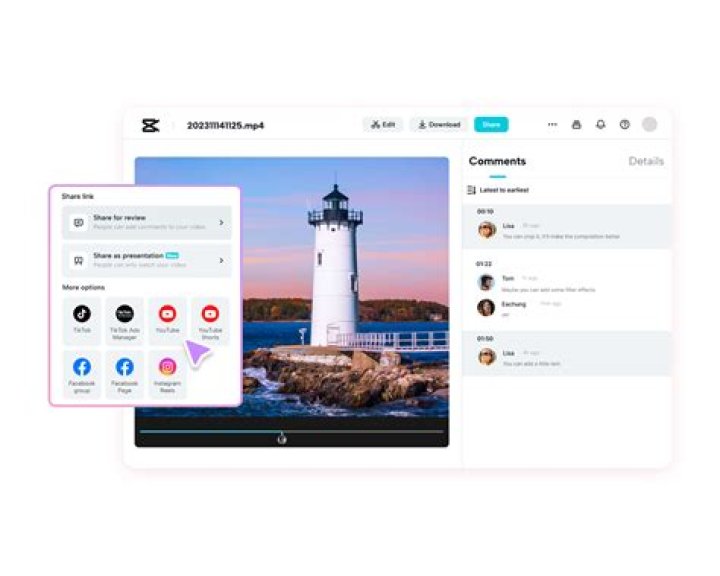Image resolution: width=720 pixels, height=576 pixels.
Task: Click the CapCut logo icon
Action: [x=151, y=125]
